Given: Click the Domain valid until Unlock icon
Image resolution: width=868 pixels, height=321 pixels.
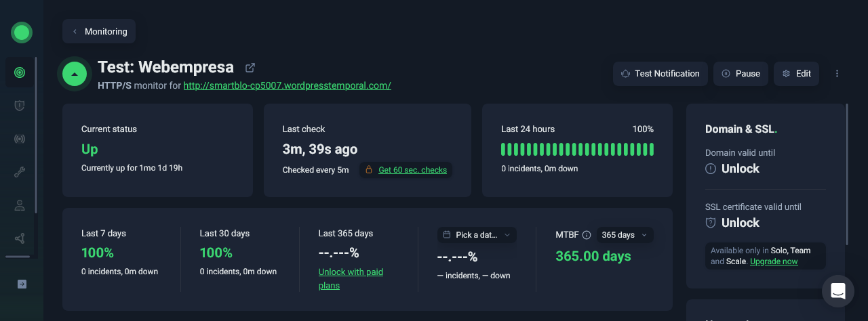Looking at the screenshot, I should pos(711,169).
